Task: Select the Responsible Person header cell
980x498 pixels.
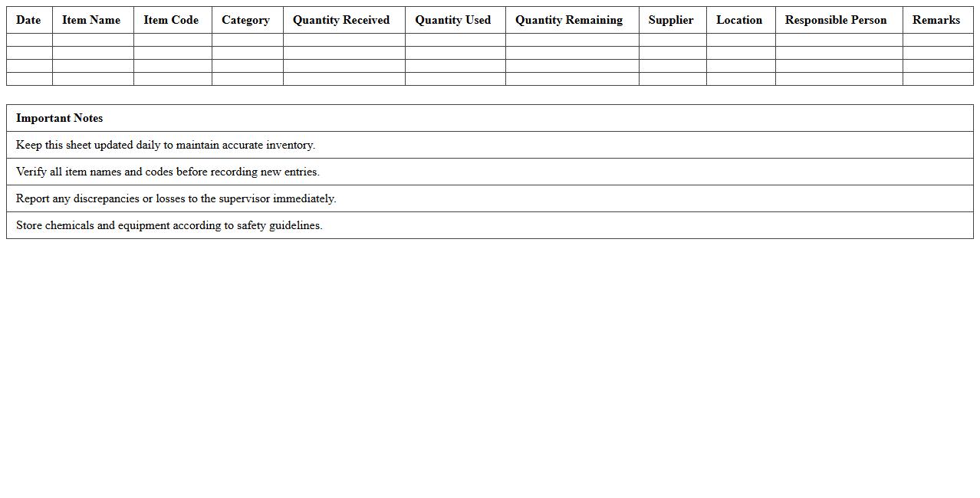Action: click(836, 20)
